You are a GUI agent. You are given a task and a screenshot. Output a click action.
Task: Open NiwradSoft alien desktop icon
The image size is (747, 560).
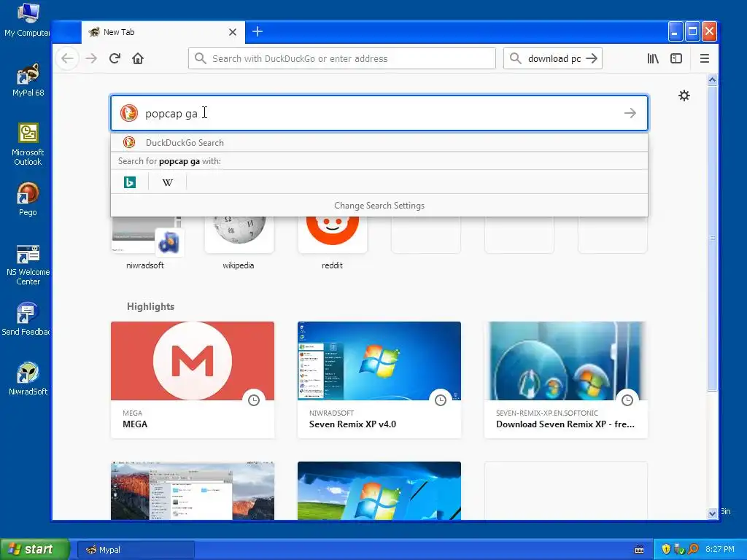[x=28, y=378]
